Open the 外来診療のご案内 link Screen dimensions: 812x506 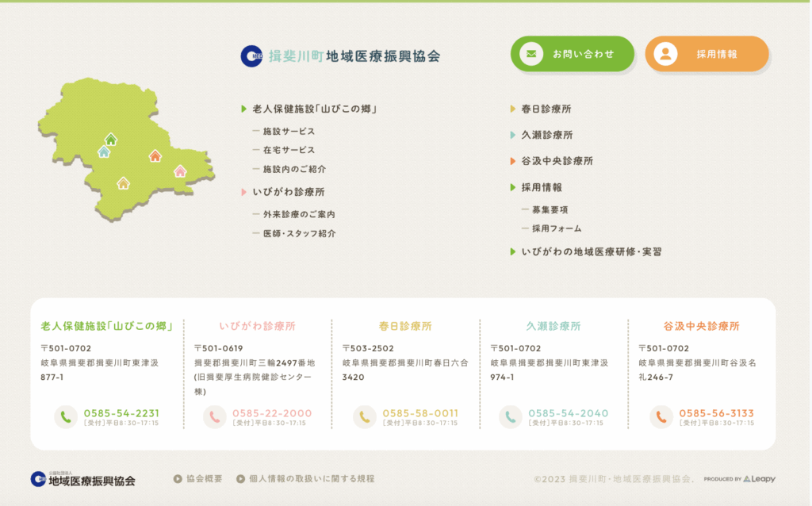point(299,214)
